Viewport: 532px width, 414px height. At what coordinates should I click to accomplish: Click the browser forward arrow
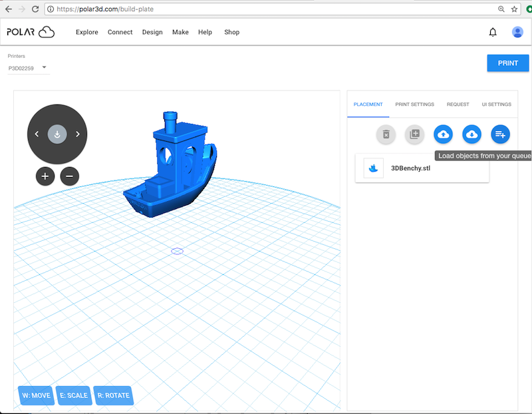pos(22,9)
